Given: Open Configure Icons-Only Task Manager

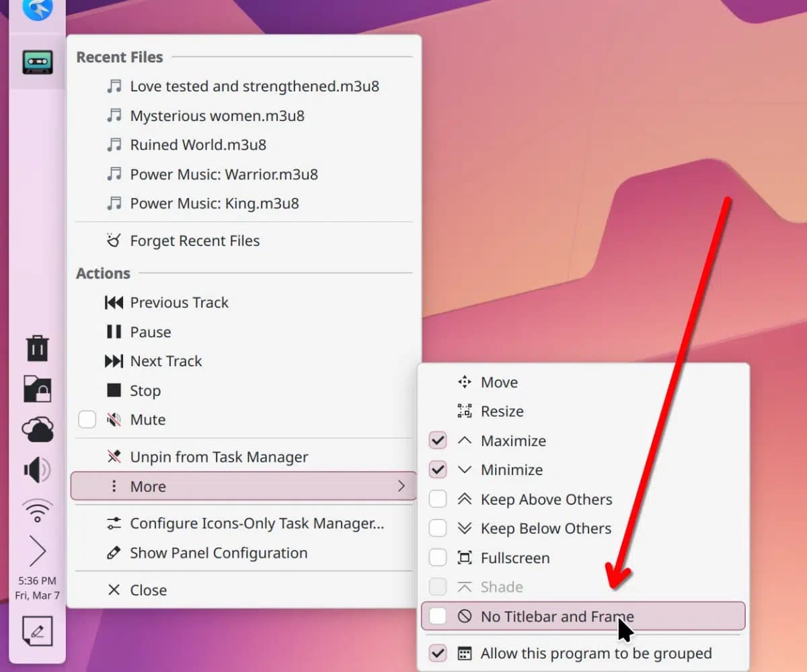Looking at the screenshot, I should (x=243, y=523).
